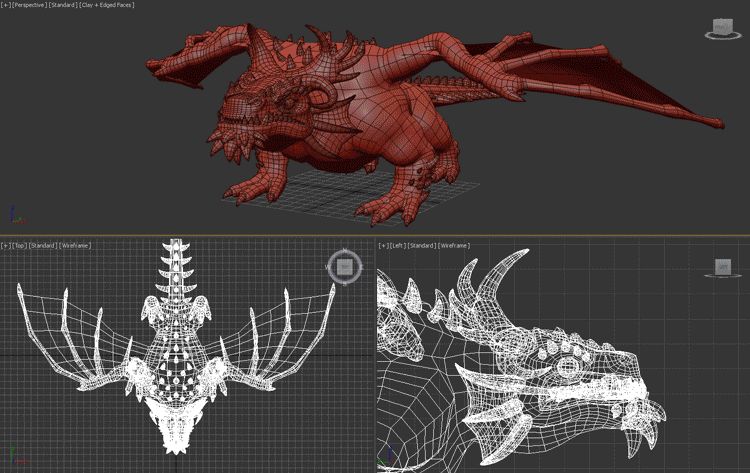Open the [+] menu of the Top viewport
This screenshot has width=750, height=473.
pyautogui.click(x=6, y=245)
